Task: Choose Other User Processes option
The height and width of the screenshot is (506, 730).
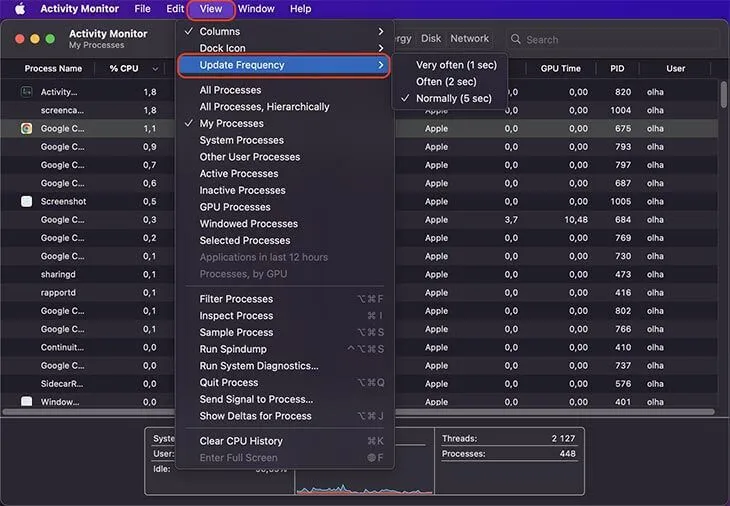Action: (250, 157)
